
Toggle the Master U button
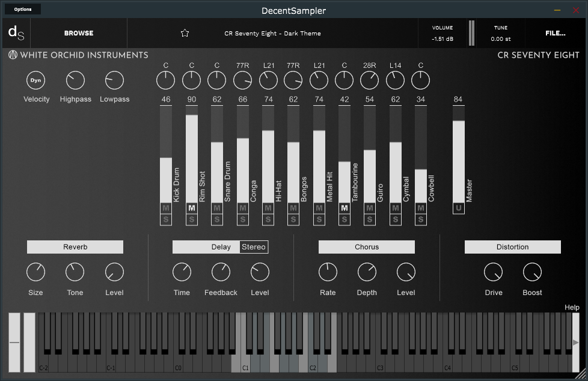pyautogui.click(x=459, y=208)
